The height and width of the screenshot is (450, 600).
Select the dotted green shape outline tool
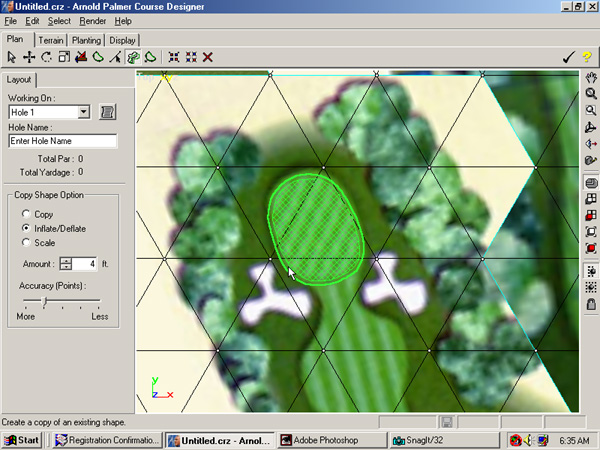pyautogui.click(x=150, y=57)
